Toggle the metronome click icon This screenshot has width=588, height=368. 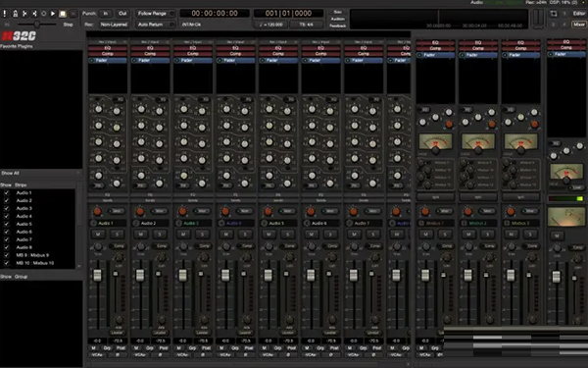15,14
